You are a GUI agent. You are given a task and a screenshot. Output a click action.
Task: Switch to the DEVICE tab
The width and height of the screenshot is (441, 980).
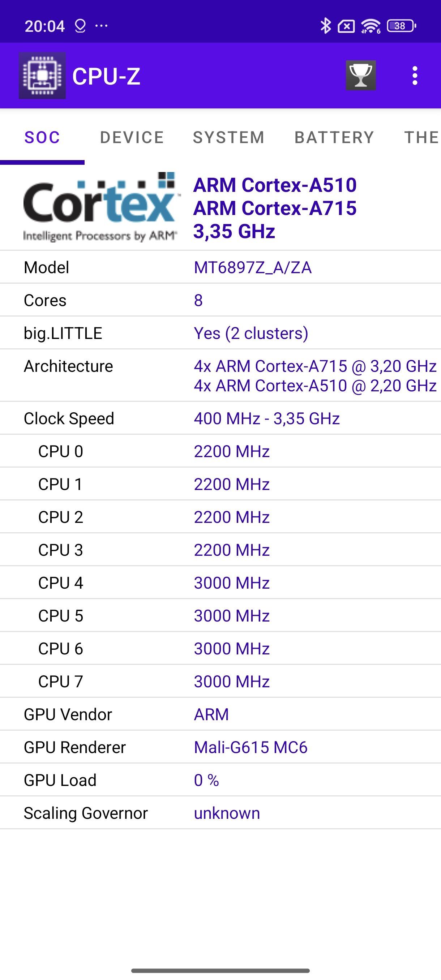coord(132,137)
